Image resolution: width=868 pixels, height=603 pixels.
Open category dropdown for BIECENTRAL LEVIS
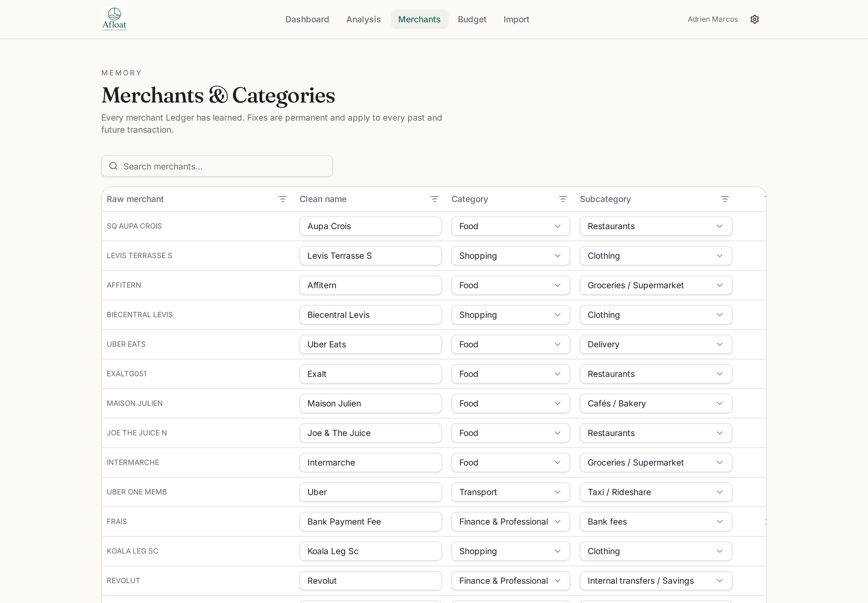point(510,315)
